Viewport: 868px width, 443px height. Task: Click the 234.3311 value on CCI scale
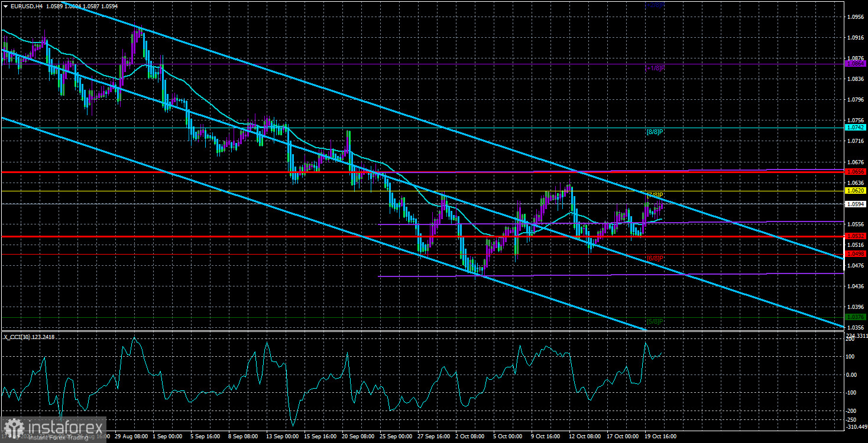tap(856, 335)
